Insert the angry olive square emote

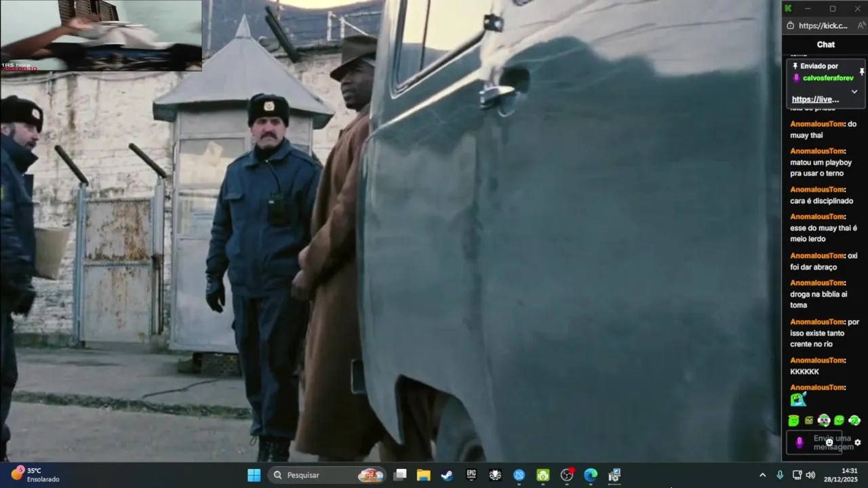tap(809, 420)
